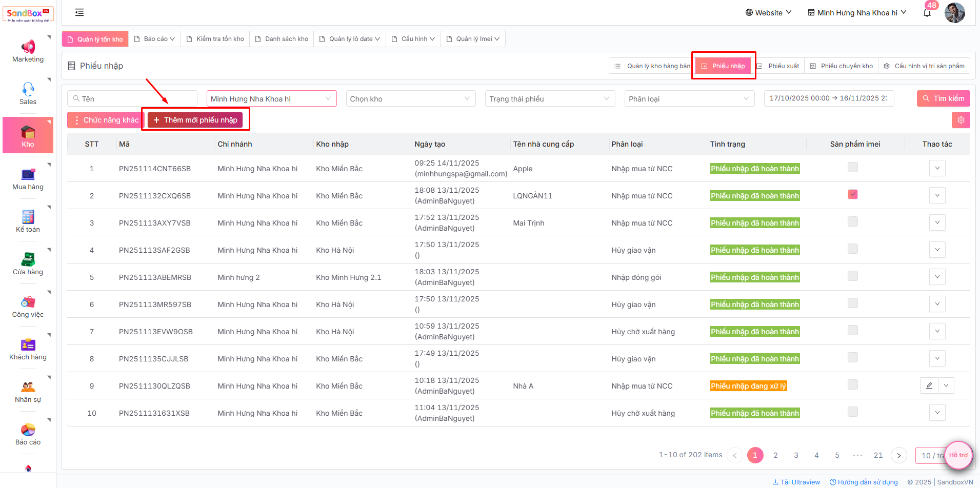The image size is (980, 488).
Task: Click Thêm mới phiếu nhập button
Action: (195, 120)
